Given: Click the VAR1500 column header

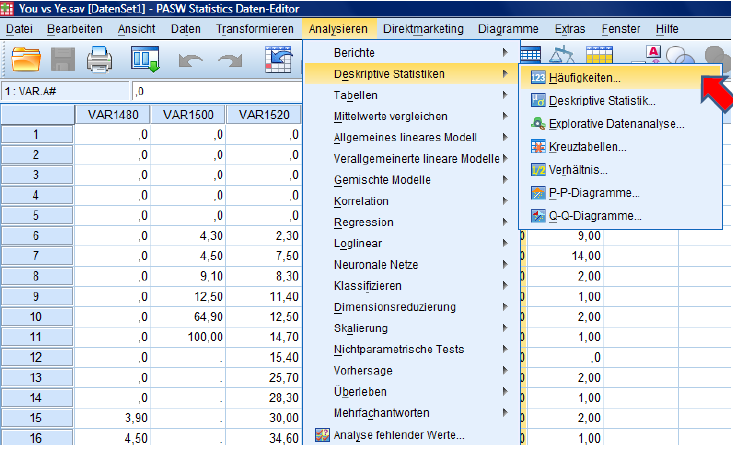Looking at the screenshot, I should point(188,115).
